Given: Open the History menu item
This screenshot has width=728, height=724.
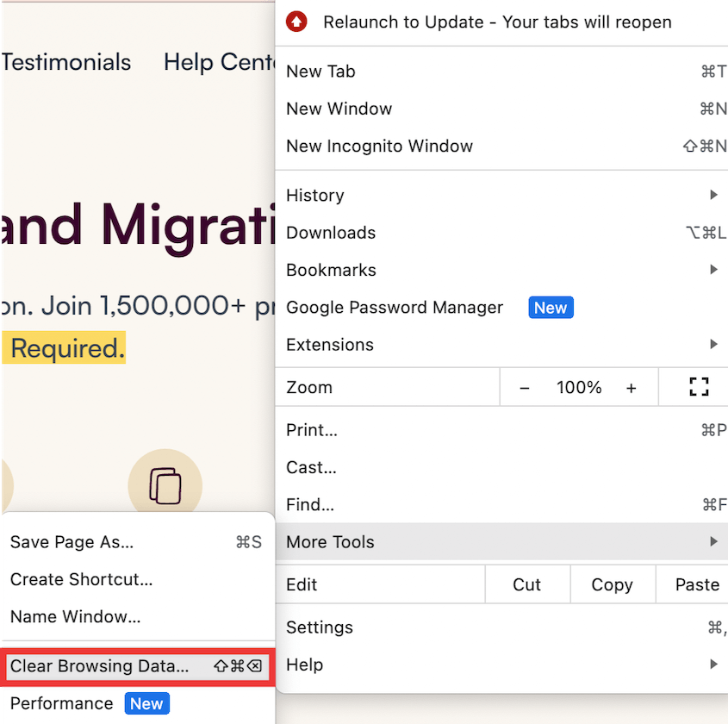Looking at the screenshot, I should coord(501,196).
